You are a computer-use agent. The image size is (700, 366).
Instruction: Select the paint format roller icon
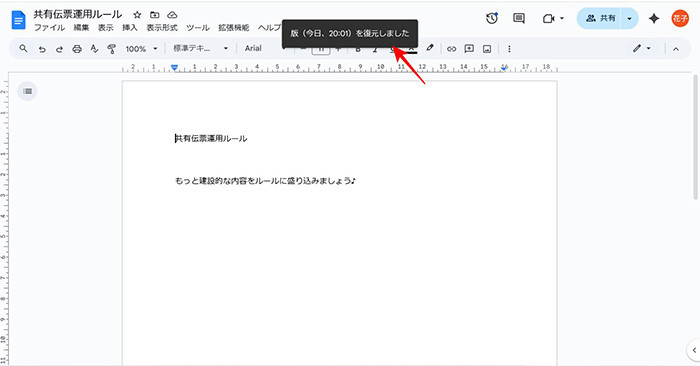(x=112, y=49)
